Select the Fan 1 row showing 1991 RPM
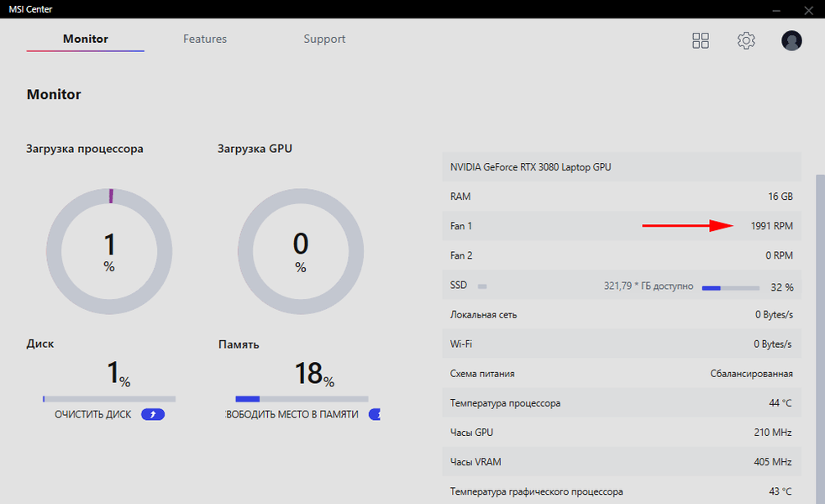Screen dimensions: 825x504 point(622,226)
